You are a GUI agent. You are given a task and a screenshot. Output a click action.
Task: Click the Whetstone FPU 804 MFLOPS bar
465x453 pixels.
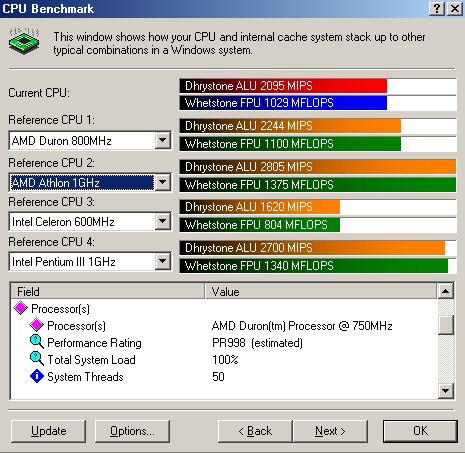click(x=260, y=225)
